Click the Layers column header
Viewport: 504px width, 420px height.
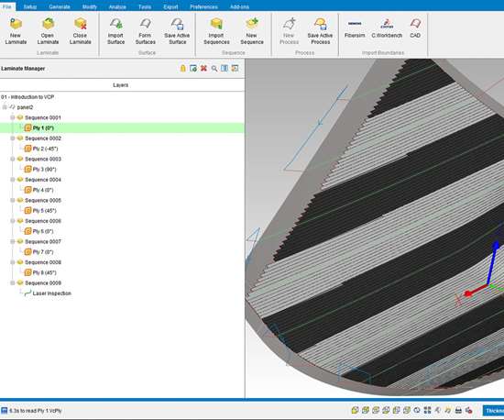[x=122, y=85]
